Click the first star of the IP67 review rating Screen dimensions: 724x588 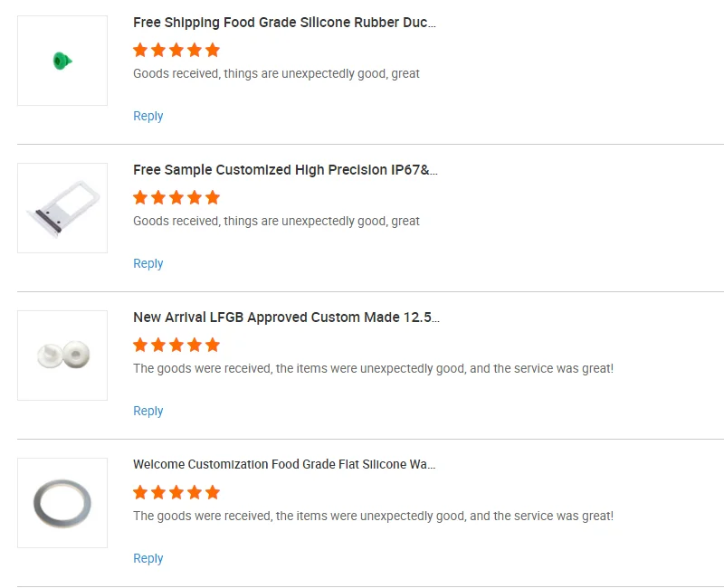coord(140,197)
